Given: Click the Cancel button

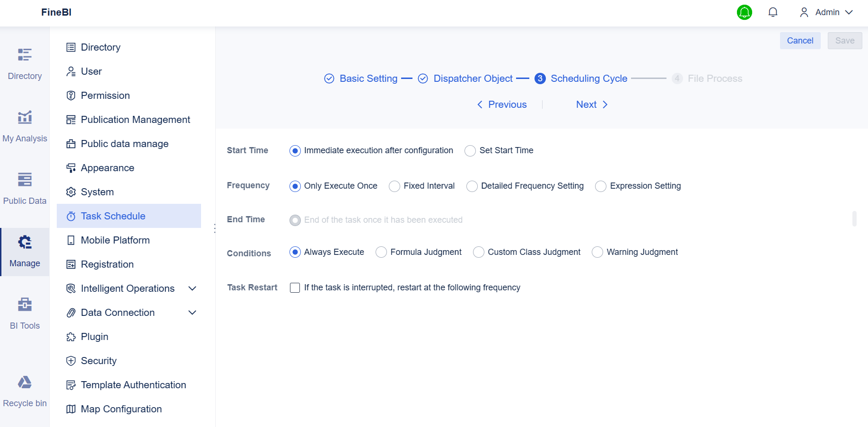Looking at the screenshot, I should (800, 41).
